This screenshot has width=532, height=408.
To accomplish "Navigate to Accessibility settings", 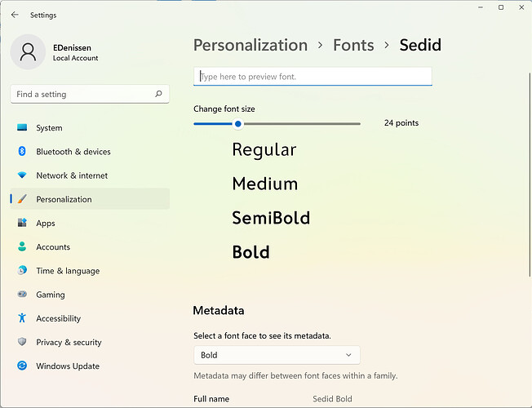I will 59,319.
